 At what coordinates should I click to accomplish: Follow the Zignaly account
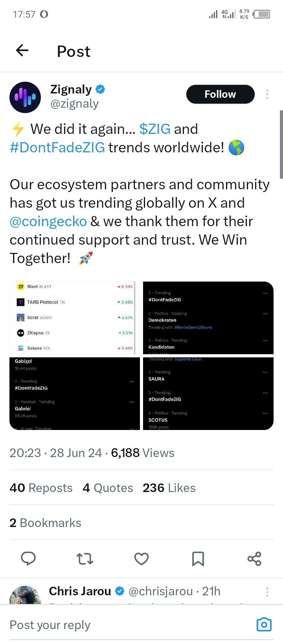tap(220, 94)
